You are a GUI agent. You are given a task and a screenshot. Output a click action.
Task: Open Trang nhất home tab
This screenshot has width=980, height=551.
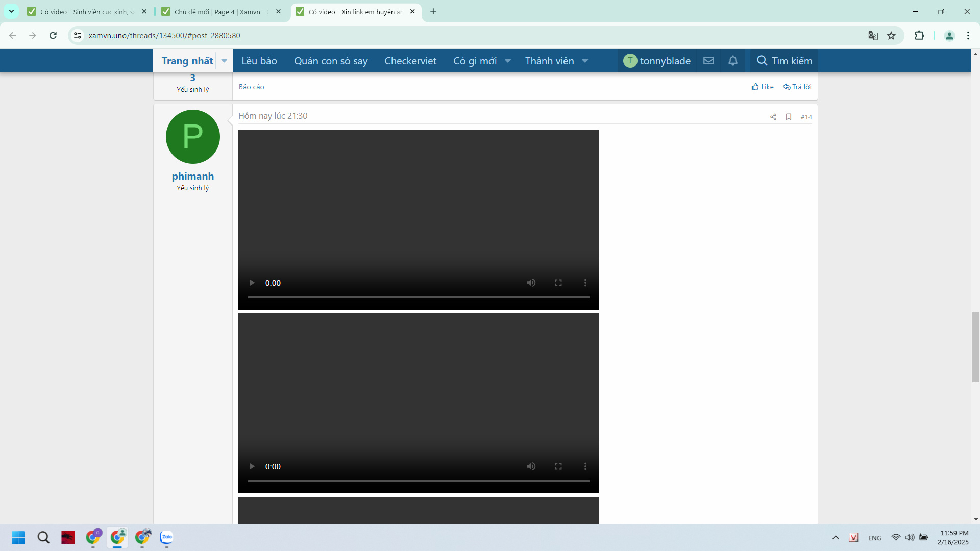click(187, 61)
